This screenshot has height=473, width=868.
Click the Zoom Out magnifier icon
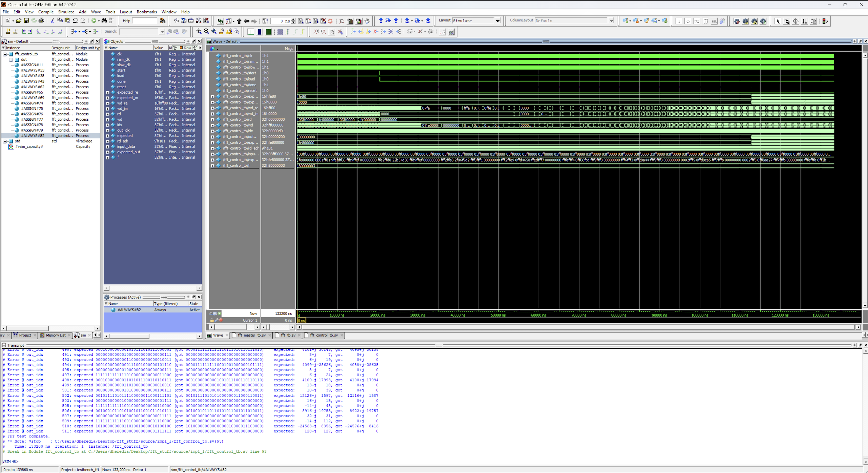point(206,32)
